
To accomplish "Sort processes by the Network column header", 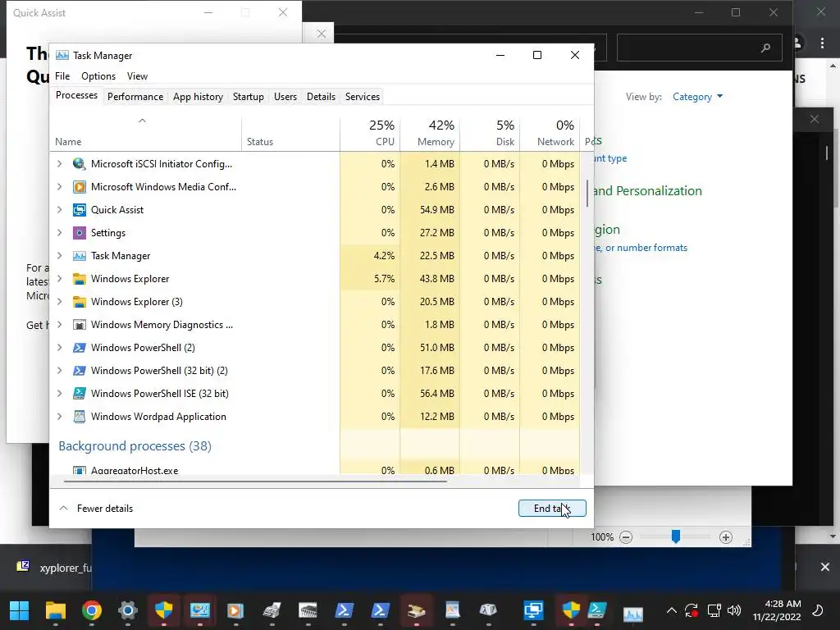I will (550, 133).
